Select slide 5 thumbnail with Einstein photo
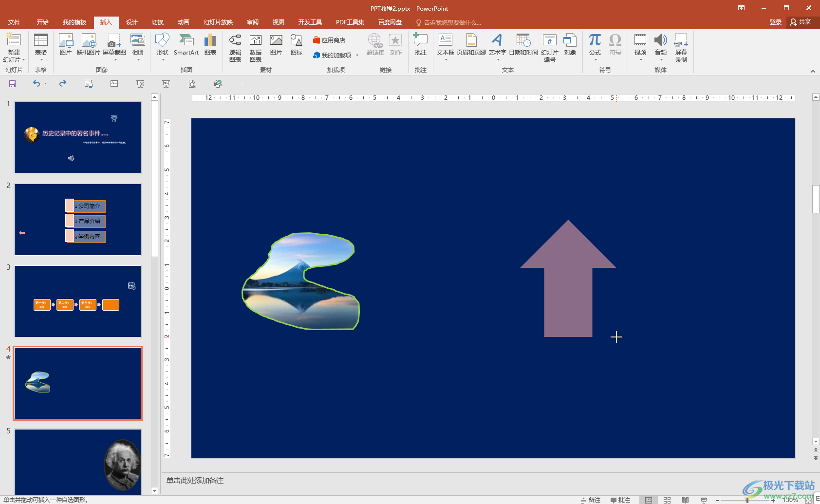 78,462
